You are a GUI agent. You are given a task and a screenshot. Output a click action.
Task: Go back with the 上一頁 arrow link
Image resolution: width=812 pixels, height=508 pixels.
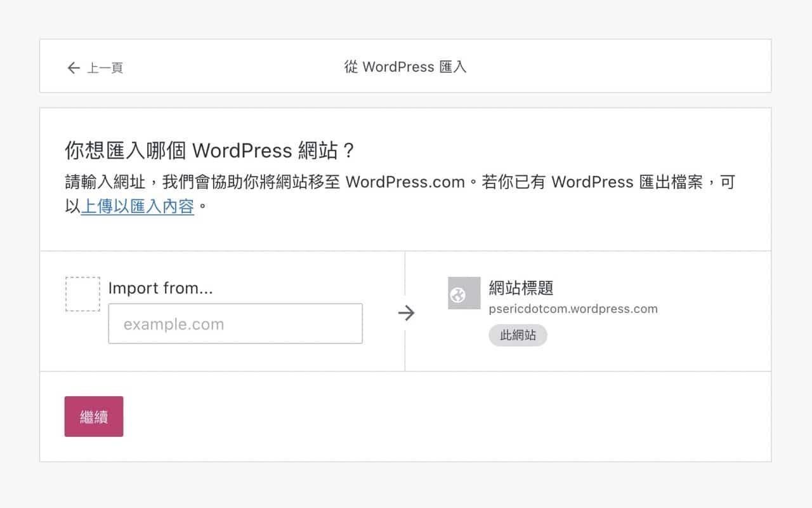[x=95, y=67]
